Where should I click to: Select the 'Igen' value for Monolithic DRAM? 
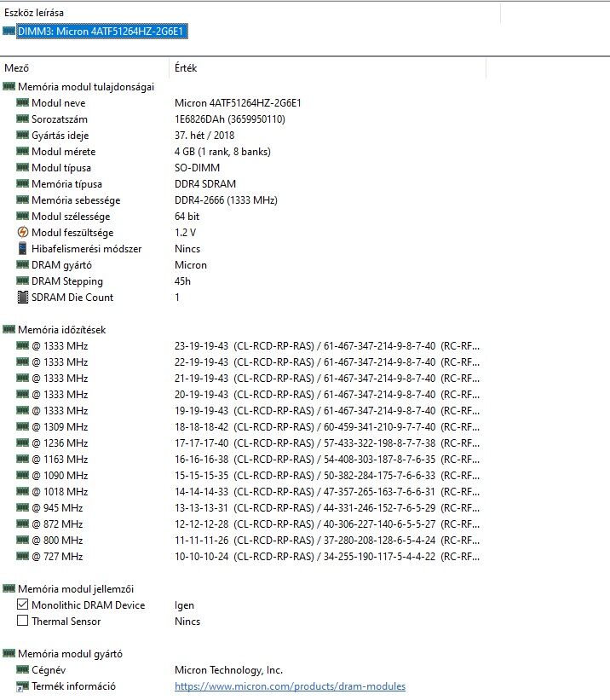tap(184, 605)
